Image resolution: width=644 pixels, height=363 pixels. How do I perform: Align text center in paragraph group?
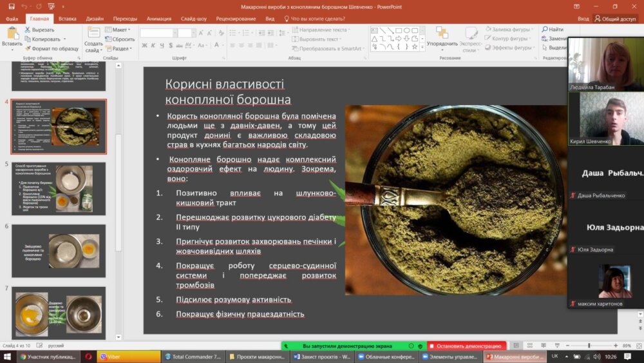click(241, 45)
